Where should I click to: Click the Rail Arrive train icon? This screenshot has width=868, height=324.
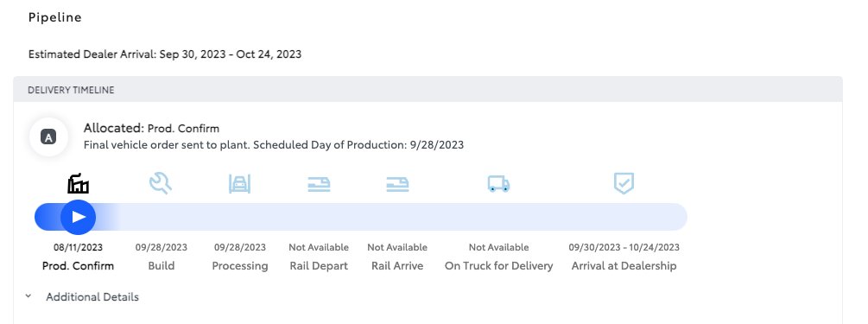click(397, 184)
